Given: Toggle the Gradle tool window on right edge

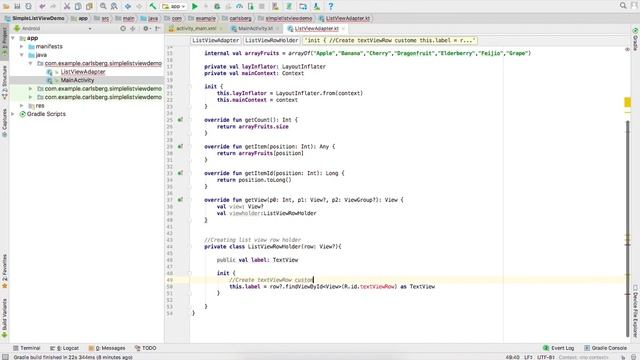Looking at the screenshot, I should click(635, 39).
